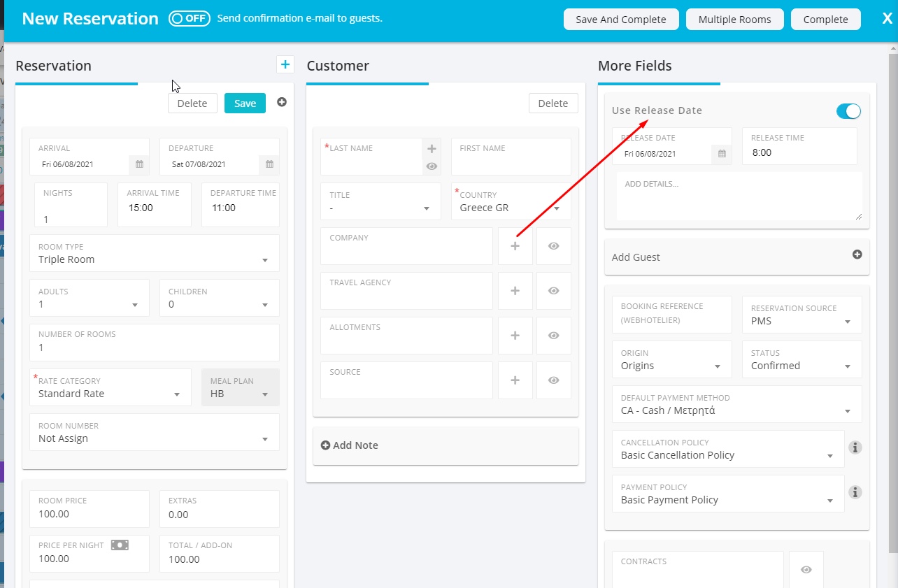898x588 pixels.
Task: Click Last Name input field
Action: coord(371,157)
